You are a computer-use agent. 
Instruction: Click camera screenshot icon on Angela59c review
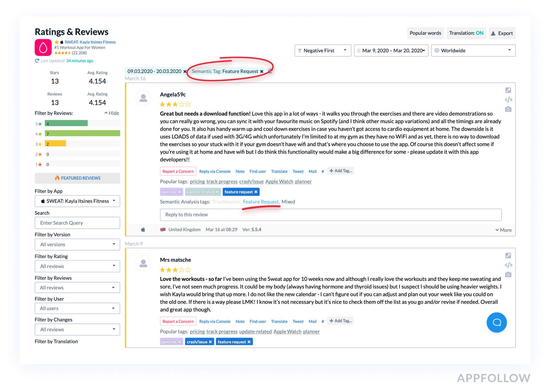(508, 109)
